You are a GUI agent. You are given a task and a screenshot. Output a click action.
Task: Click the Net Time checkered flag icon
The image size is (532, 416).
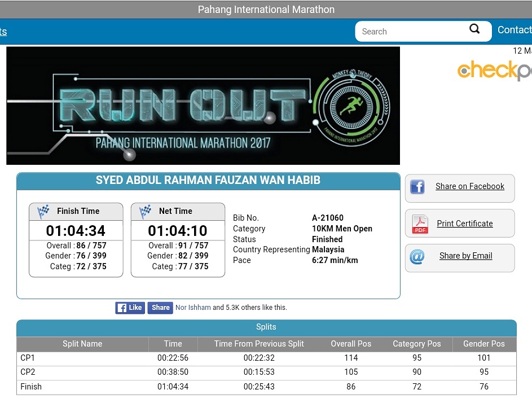(x=146, y=212)
